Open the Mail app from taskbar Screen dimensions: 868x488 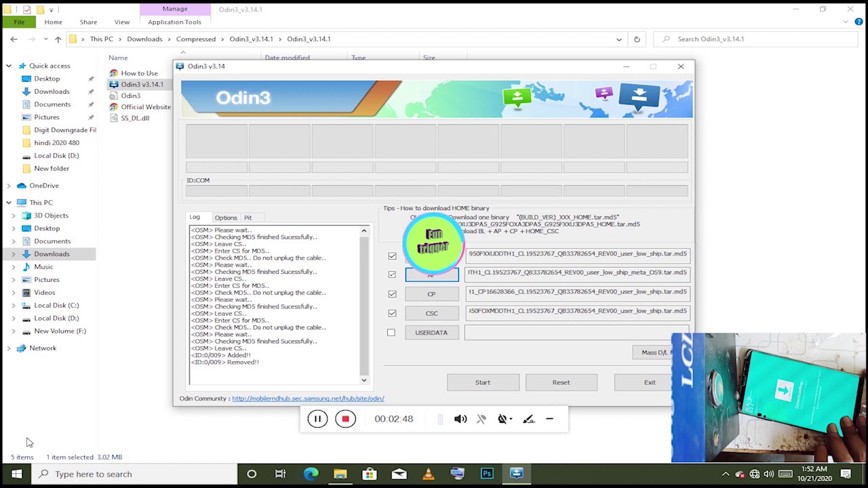point(399,474)
